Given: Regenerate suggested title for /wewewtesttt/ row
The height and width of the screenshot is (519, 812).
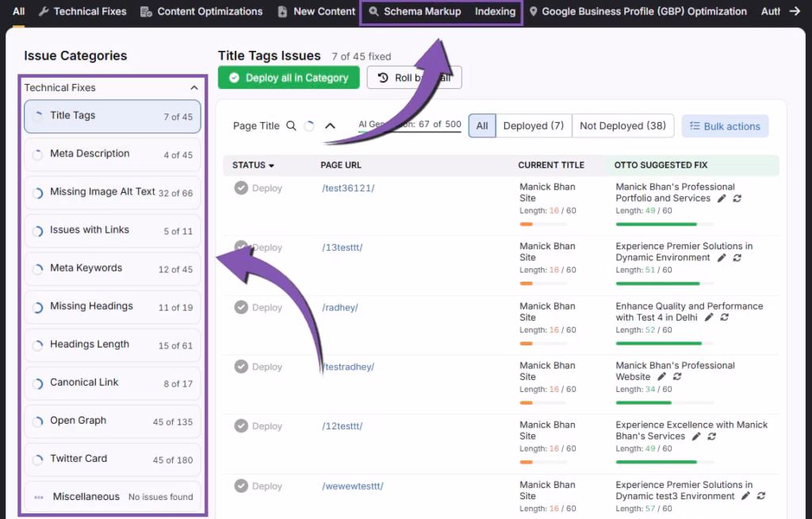Looking at the screenshot, I should tap(761, 496).
